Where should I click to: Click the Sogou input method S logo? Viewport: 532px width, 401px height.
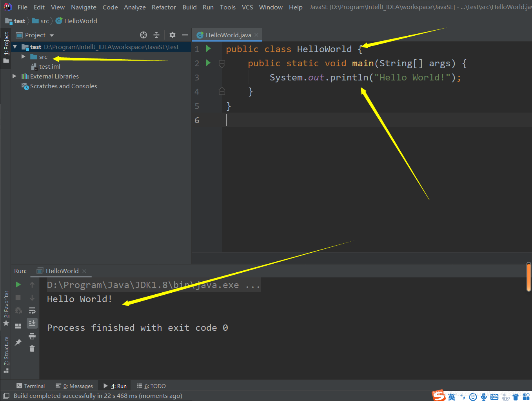coord(439,396)
